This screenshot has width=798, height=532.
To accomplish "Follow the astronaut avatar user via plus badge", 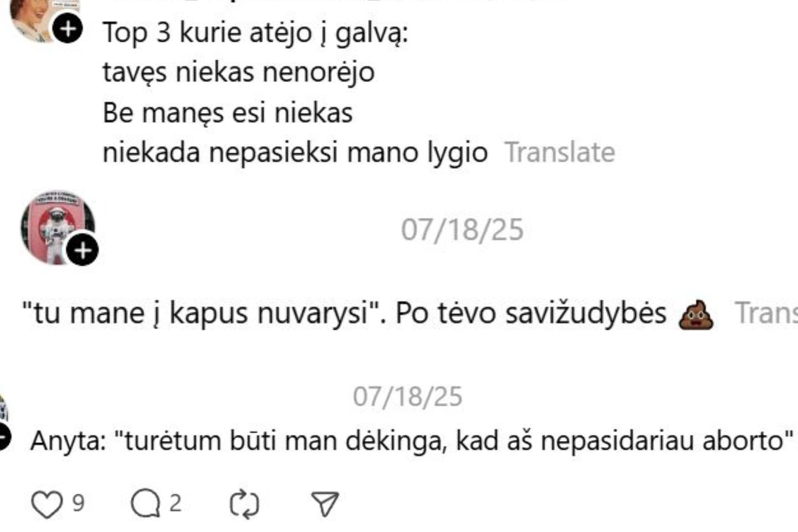I will coord(83,250).
